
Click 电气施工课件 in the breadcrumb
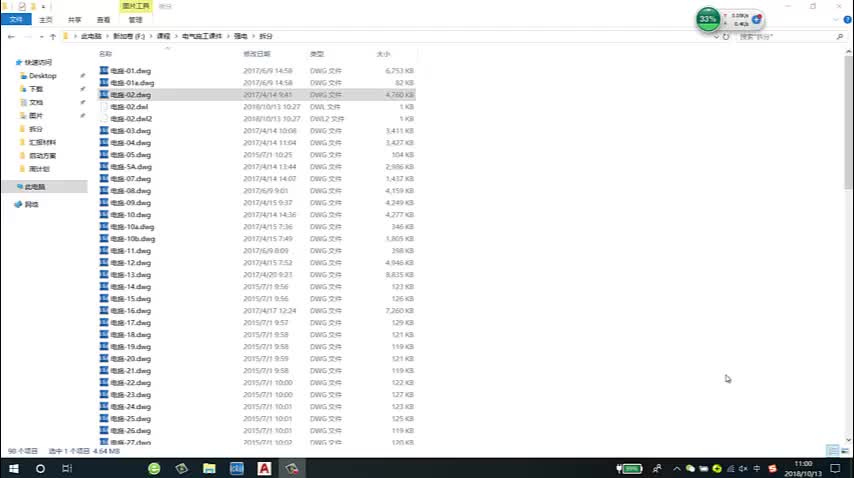(x=202, y=36)
